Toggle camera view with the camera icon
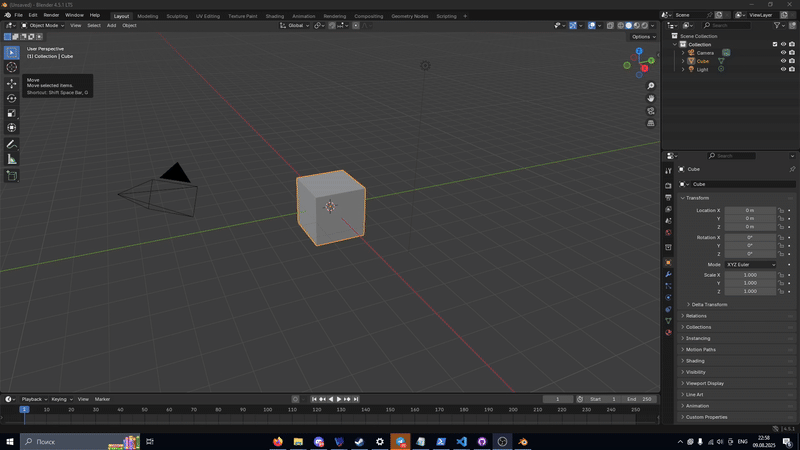This screenshot has height=450, width=800. click(x=651, y=111)
